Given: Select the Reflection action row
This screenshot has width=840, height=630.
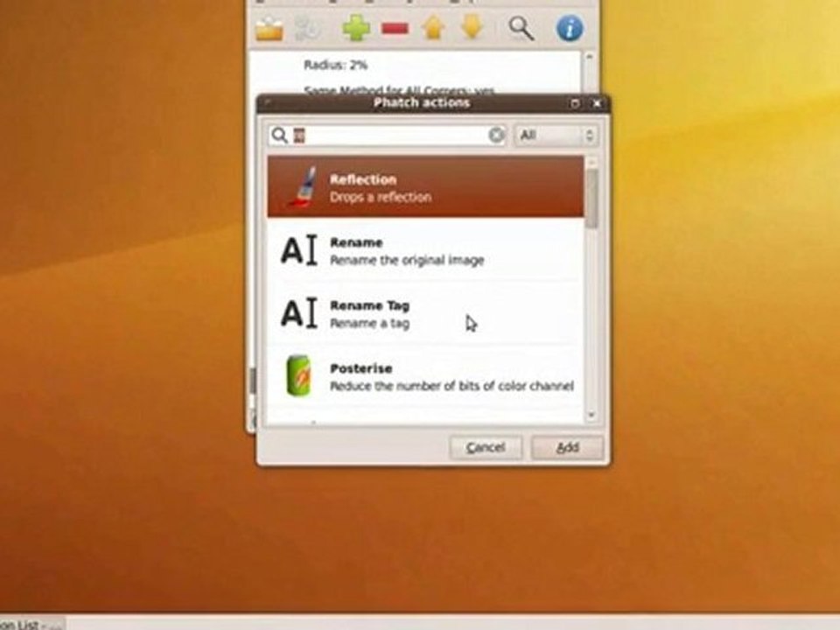Looking at the screenshot, I should (x=425, y=187).
